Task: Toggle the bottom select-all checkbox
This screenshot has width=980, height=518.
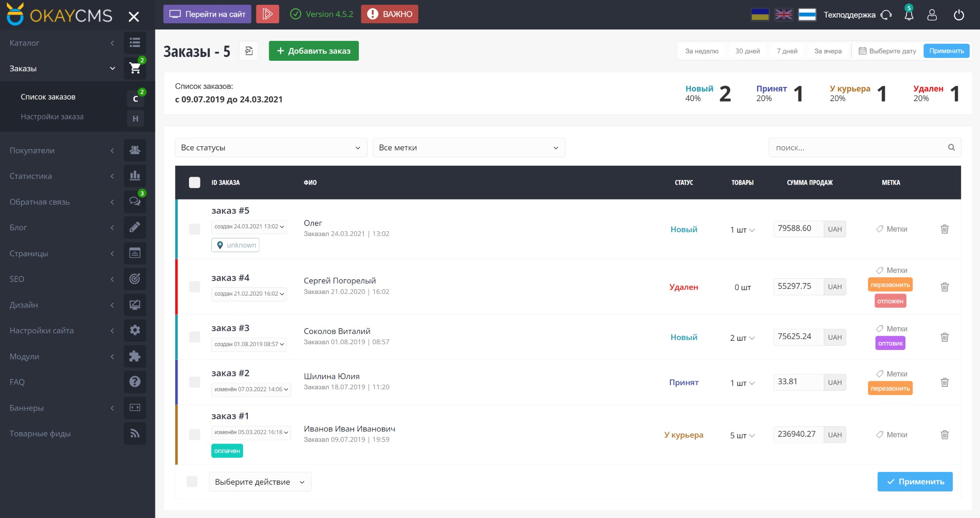Action: (x=192, y=481)
